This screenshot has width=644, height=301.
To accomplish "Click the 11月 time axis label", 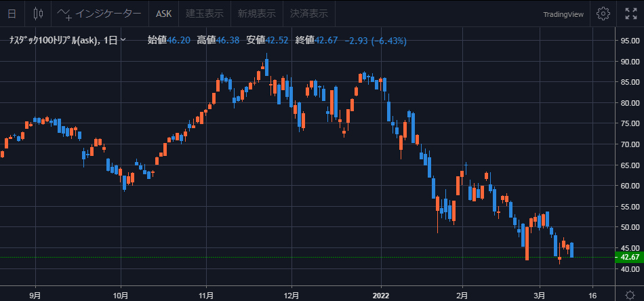I will pos(206,295).
